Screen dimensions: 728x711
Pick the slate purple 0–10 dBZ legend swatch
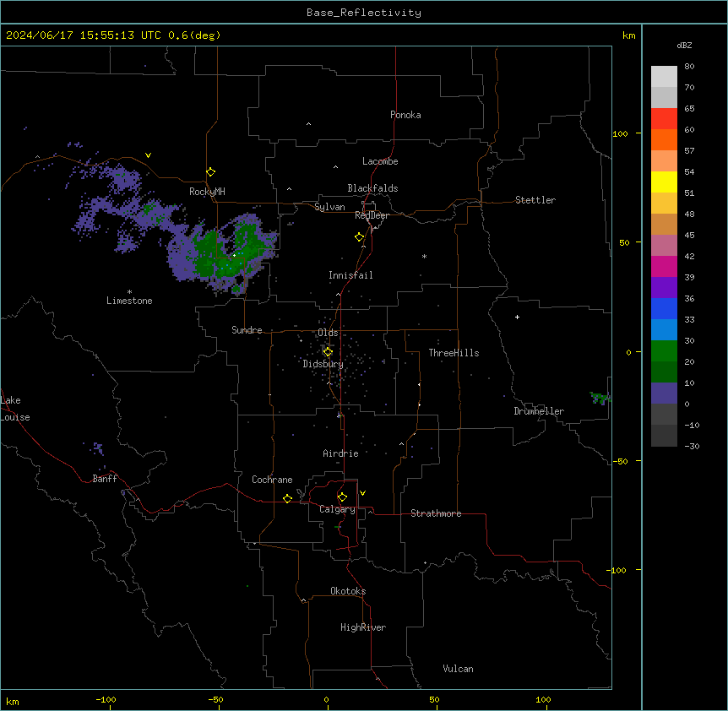[664, 393]
